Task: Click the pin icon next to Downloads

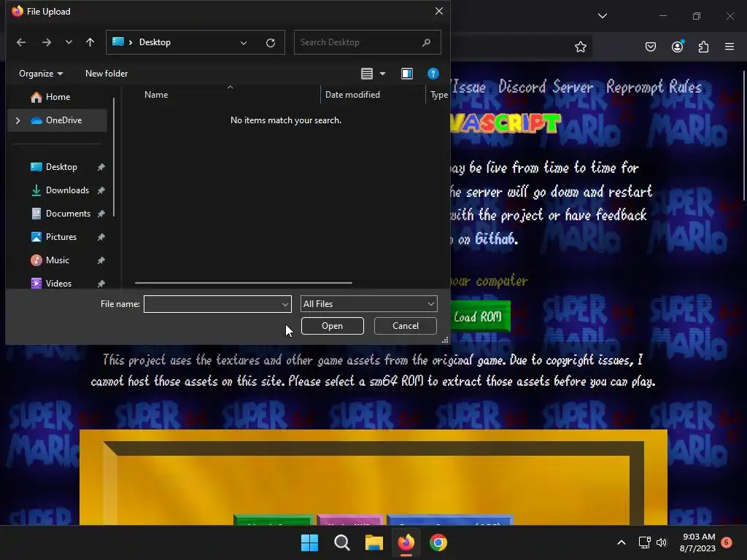Action: pos(101,190)
